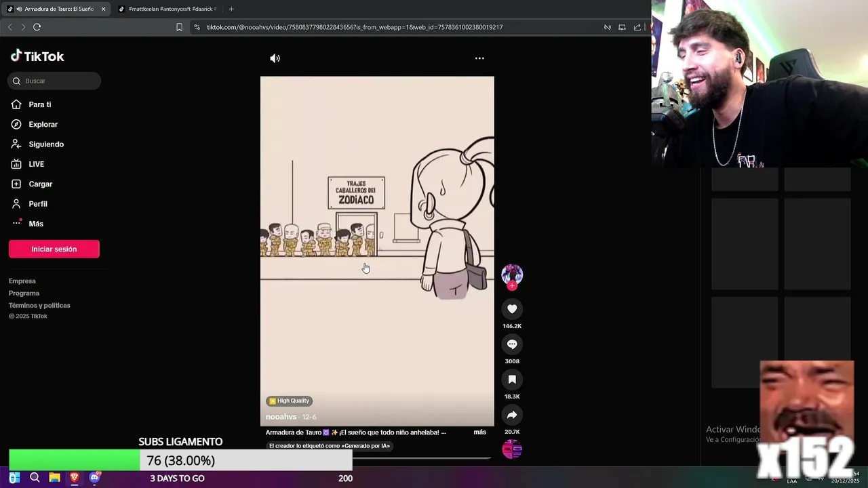Mute the TikTok video sound
868x488 pixels.
(x=275, y=58)
